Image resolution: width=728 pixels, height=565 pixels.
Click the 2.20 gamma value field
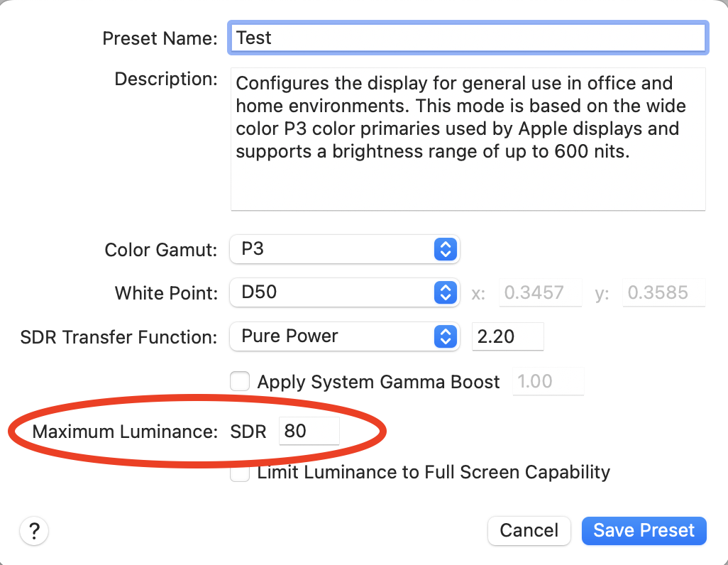click(507, 336)
